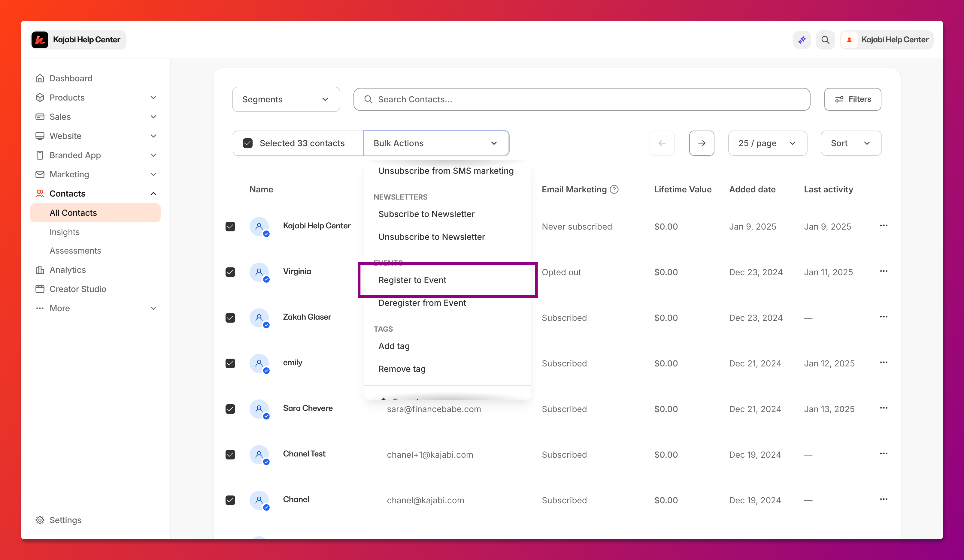This screenshot has height=560, width=964.
Task: Uncheck the Selected 33 contacts checkbox
Action: click(248, 143)
